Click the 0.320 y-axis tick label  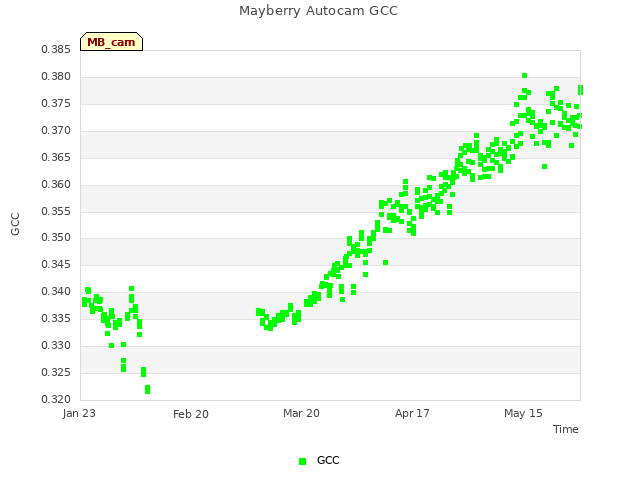pyautogui.click(x=56, y=399)
